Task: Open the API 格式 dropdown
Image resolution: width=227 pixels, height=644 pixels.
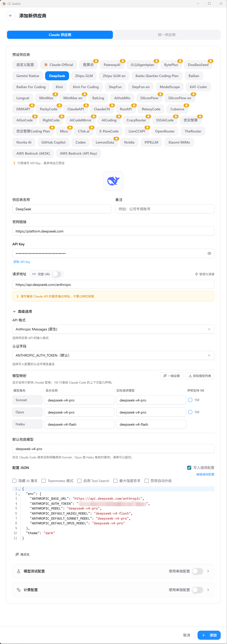Action: pos(113,329)
